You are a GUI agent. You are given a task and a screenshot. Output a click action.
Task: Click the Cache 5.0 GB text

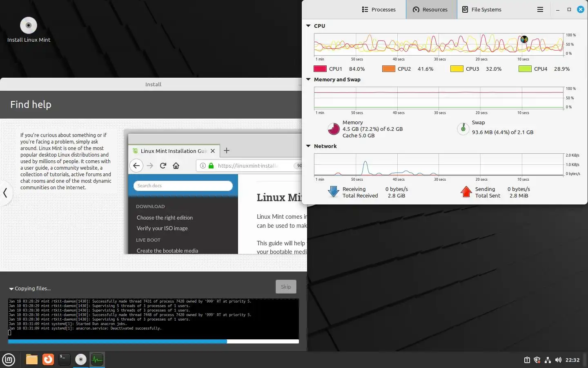[x=359, y=135]
